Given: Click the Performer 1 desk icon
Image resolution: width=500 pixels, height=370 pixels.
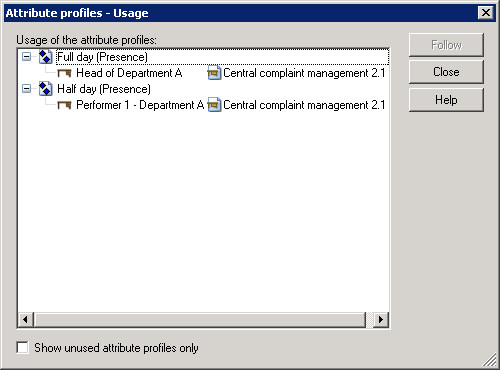Looking at the screenshot, I should (64, 105).
